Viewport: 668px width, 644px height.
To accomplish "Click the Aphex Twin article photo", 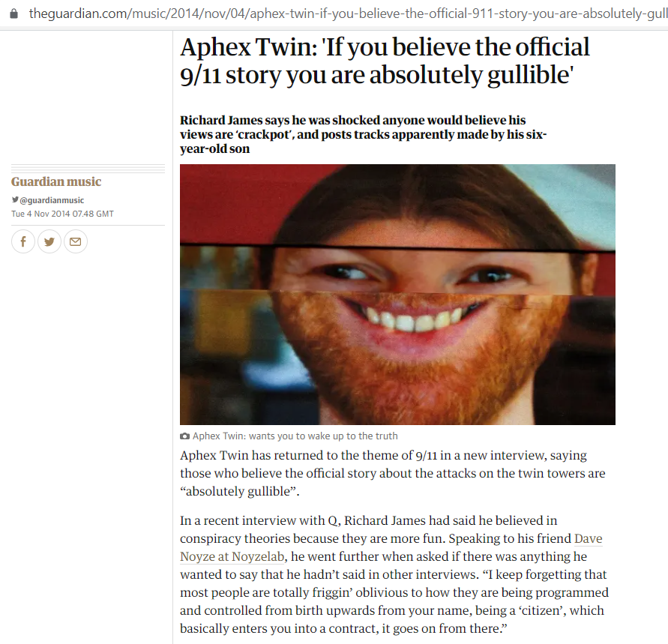I will tap(397, 295).
